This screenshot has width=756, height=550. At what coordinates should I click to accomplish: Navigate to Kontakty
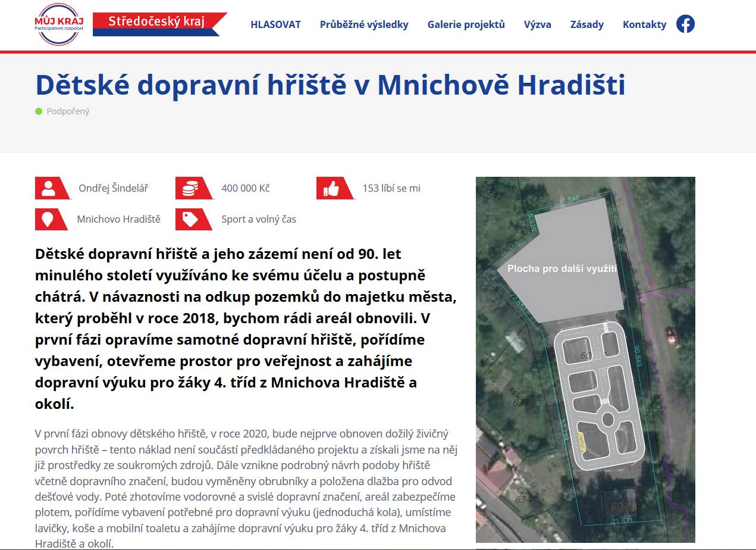645,24
